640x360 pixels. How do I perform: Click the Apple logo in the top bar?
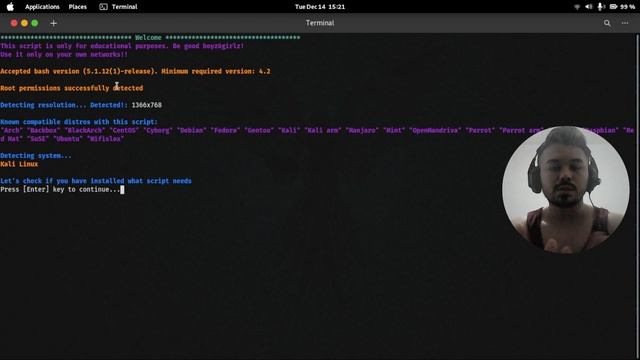click(10, 7)
